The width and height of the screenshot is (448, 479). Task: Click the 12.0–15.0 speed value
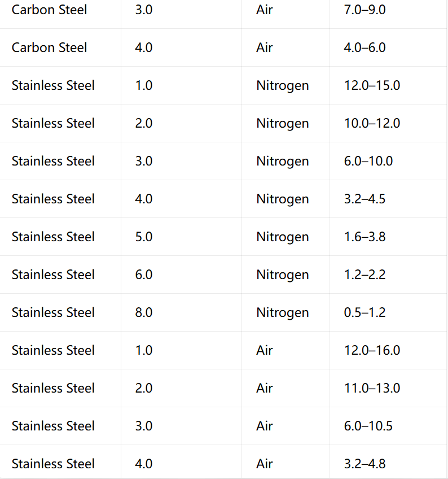[372, 85]
